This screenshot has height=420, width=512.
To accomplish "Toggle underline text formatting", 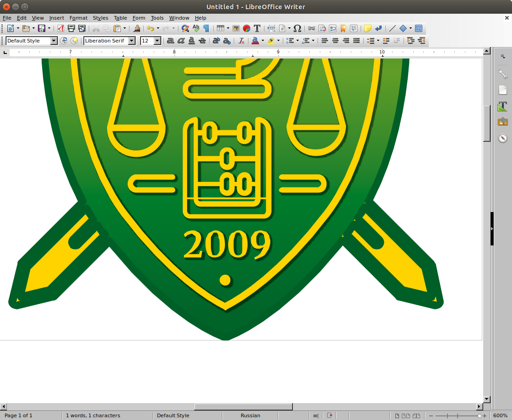I will (x=192, y=41).
